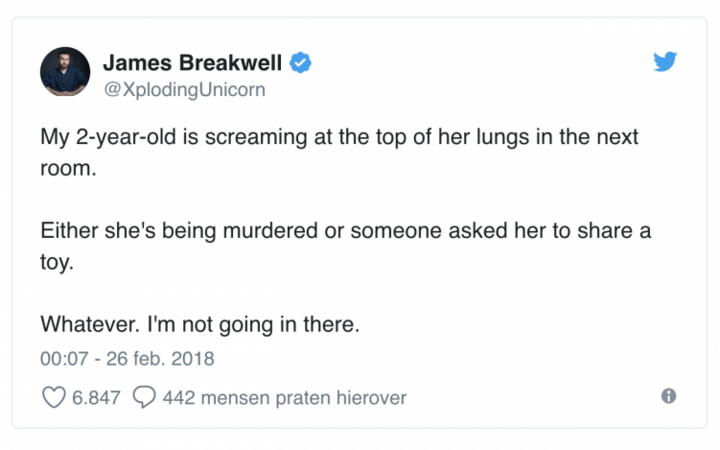This screenshot has height=450, width=720.
Task: Click the '00:07 - 26 feb. 2018' timestamp
Action: [127, 359]
